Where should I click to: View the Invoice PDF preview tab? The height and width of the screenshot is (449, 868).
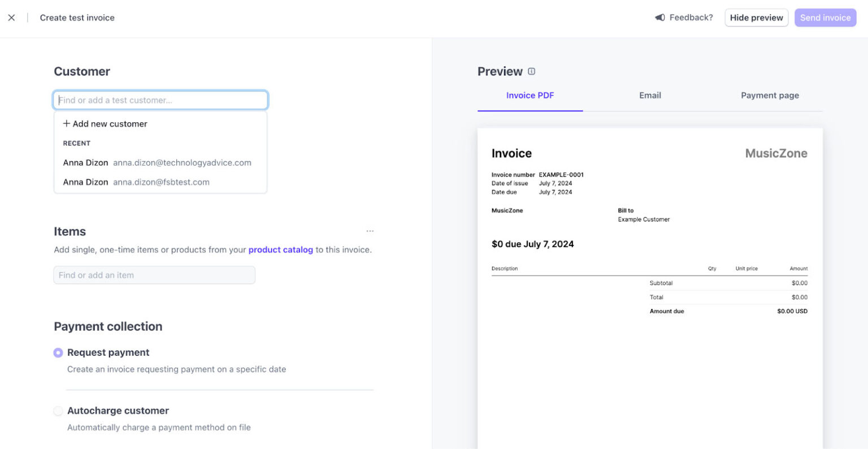point(530,95)
